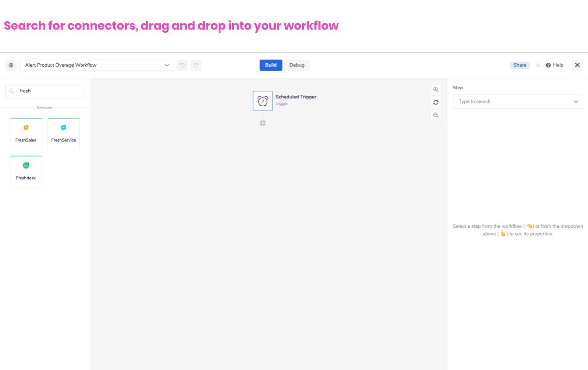Image resolution: width=588 pixels, height=370 pixels.
Task: Open the Step 'Type to search' dropdown
Action: pyautogui.click(x=517, y=101)
